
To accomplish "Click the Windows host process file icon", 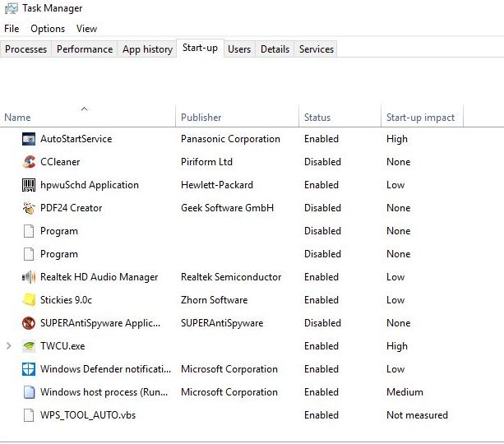I will point(29,392).
